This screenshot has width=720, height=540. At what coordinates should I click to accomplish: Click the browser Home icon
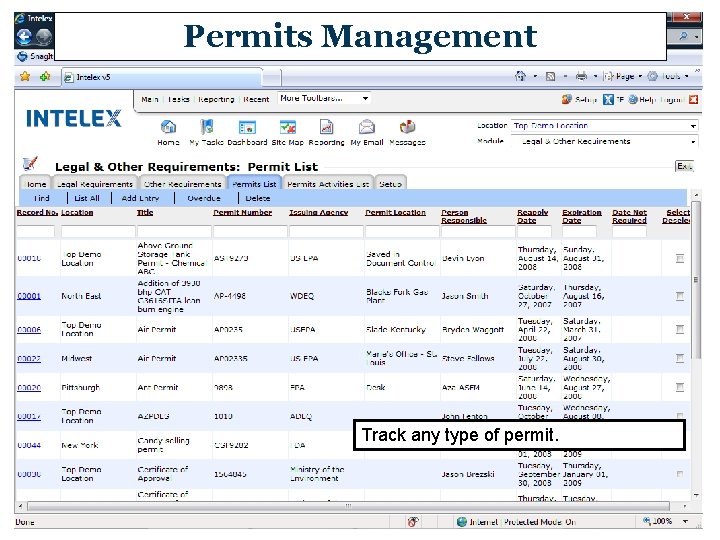[520, 76]
